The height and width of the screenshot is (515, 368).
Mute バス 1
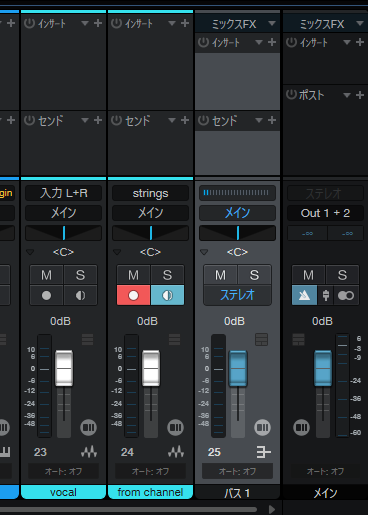(220, 275)
